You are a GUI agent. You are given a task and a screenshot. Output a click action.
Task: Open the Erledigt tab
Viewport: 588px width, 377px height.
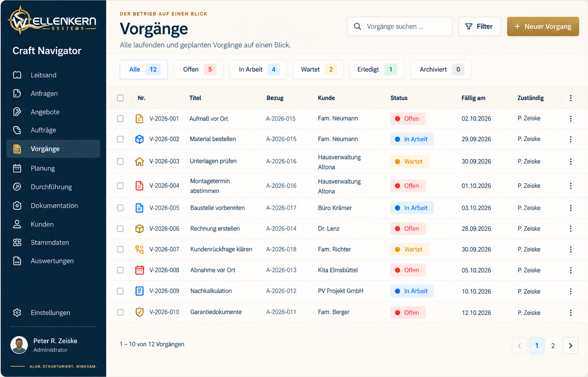point(377,69)
